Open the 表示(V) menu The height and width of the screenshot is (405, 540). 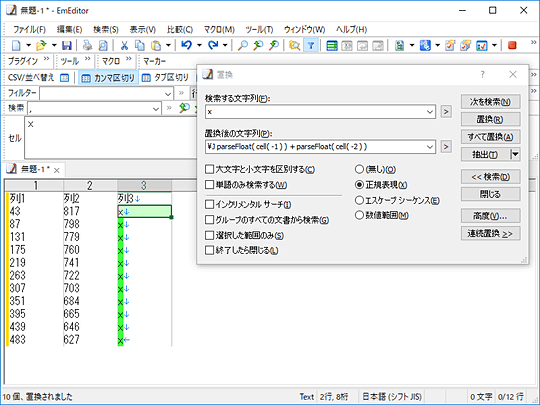click(143, 29)
